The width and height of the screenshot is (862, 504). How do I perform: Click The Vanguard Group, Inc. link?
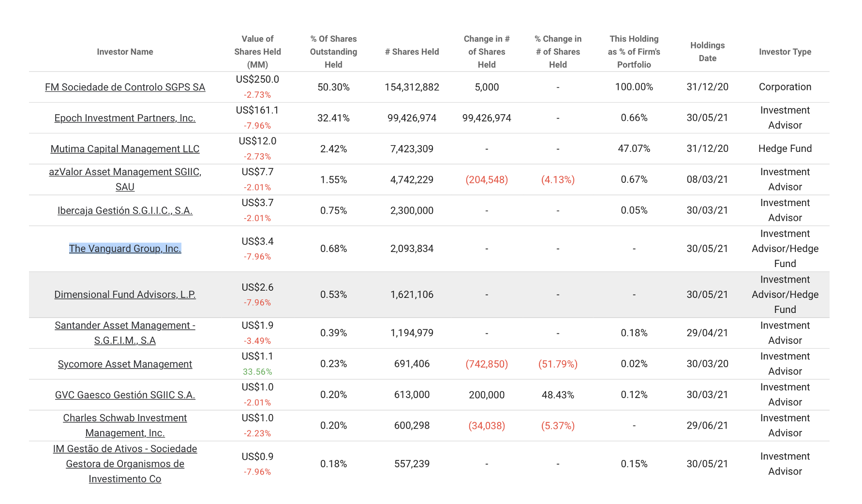point(125,249)
